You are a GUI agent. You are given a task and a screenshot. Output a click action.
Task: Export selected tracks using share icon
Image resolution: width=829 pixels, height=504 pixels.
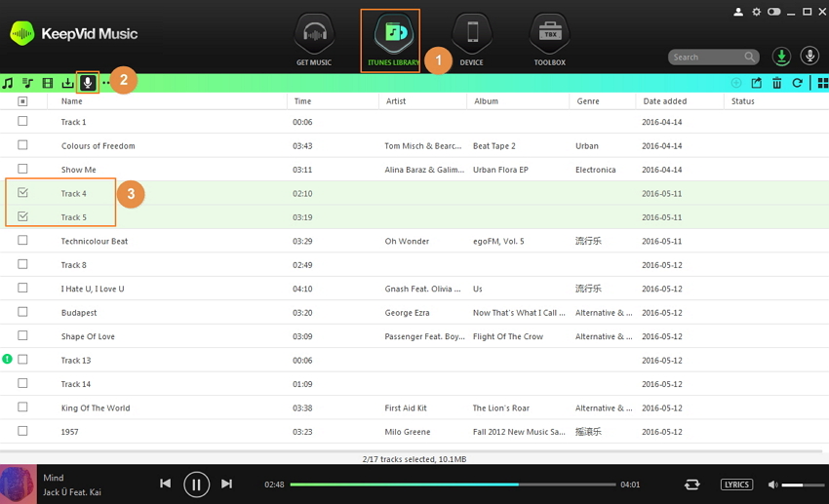coord(756,83)
